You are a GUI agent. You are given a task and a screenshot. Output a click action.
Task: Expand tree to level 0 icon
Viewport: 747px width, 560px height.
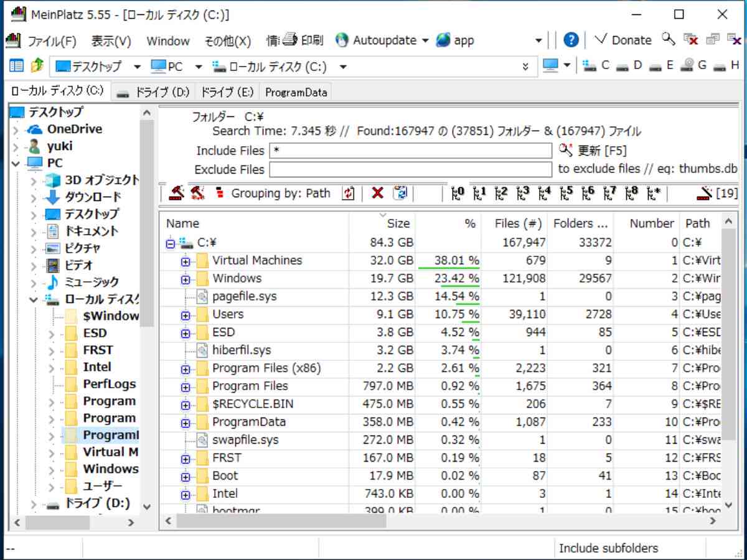(x=458, y=193)
